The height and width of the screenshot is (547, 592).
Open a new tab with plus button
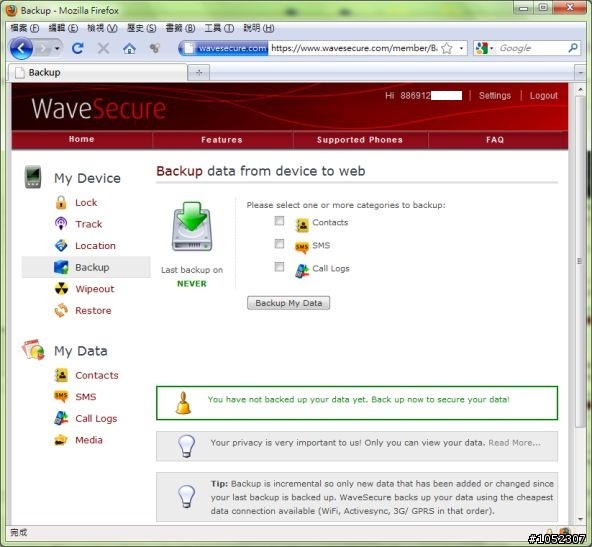click(199, 72)
